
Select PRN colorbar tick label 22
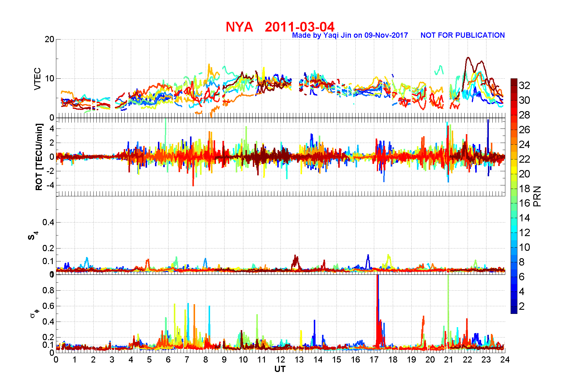point(524,159)
